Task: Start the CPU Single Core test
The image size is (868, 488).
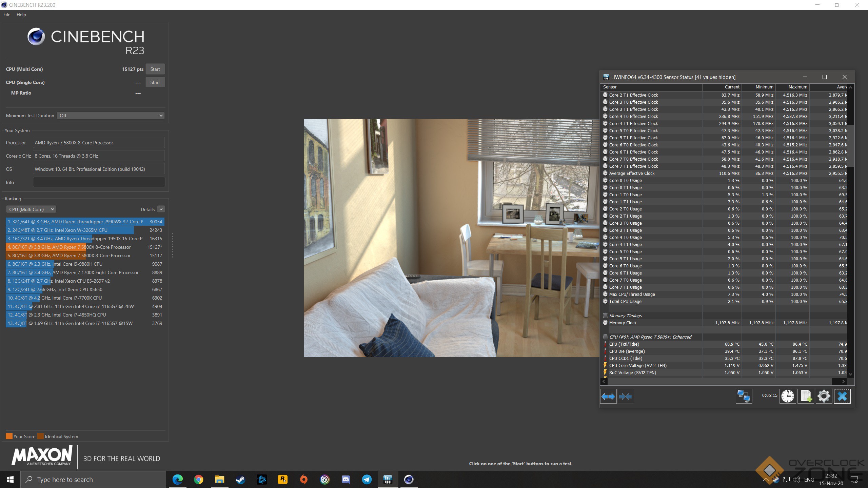Action: pyautogui.click(x=155, y=82)
